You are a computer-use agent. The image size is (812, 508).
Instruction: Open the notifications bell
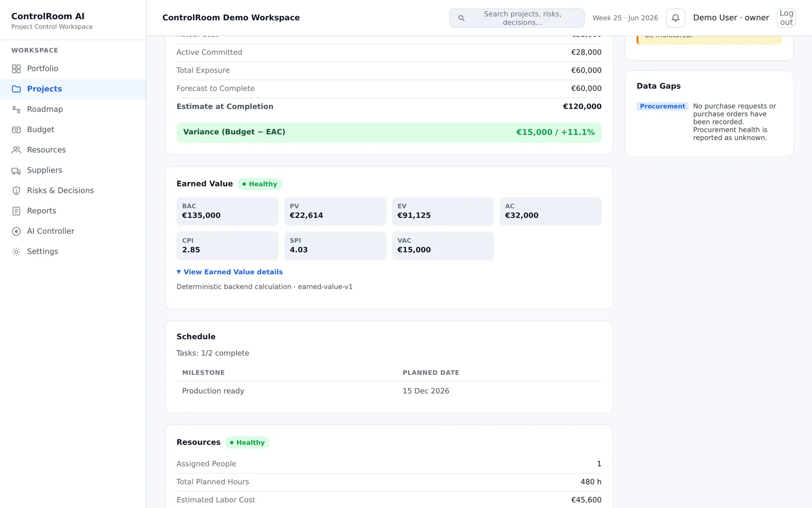pos(675,18)
